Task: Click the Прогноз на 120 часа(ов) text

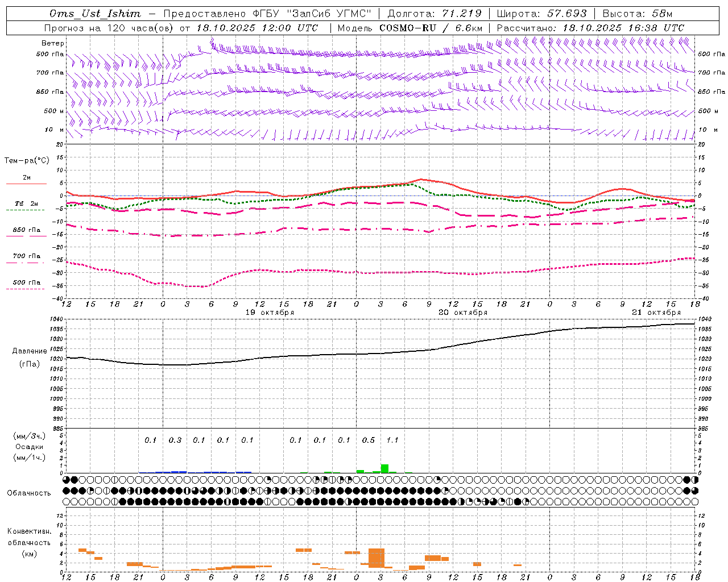Action: coord(110,28)
